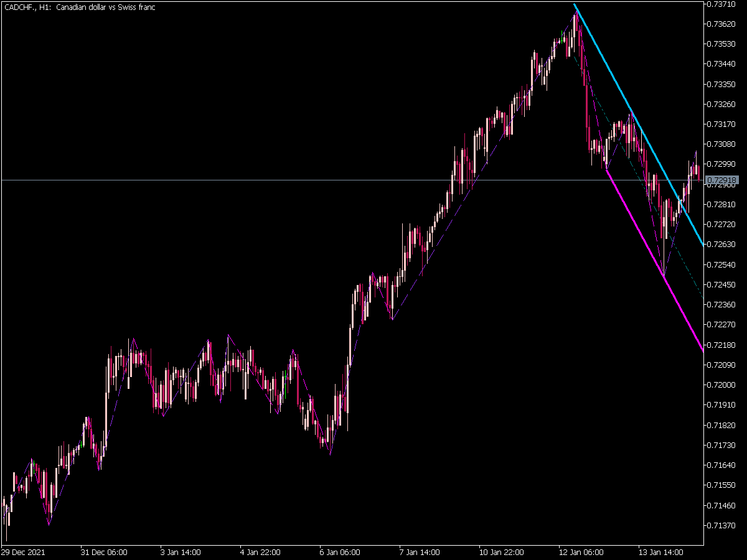This screenshot has height=560, width=747.
Task: Click the 4 Jan 22:00 time label
Action: coord(260,552)
